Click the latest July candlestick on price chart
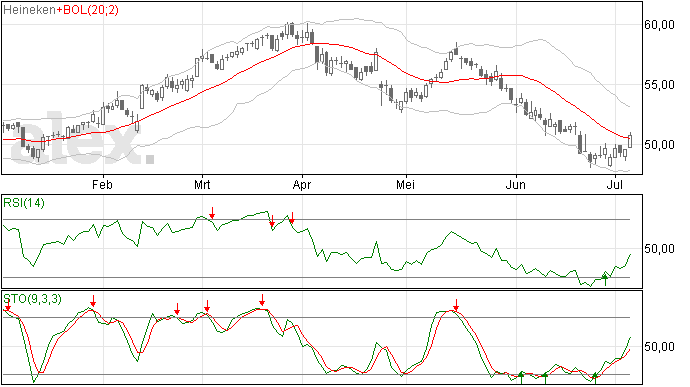690x387 pixels. [x=630, y=140]
